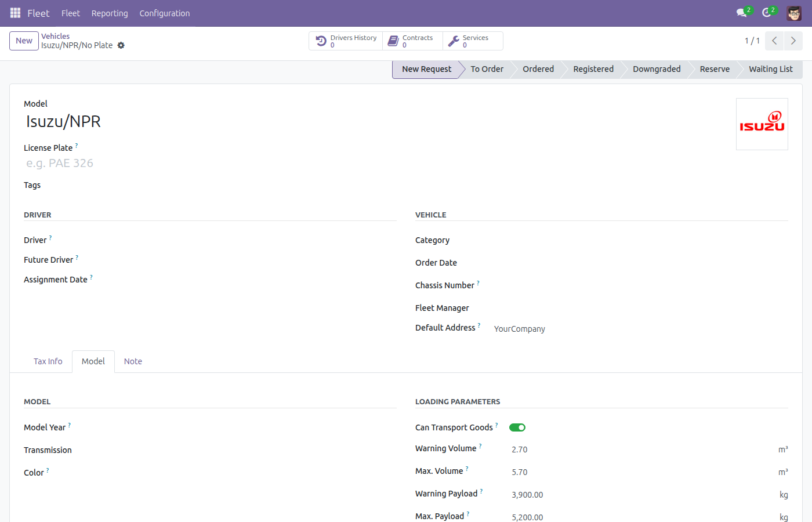This screenshot has height=522, width=812.
Task: Open the conversations chat icon
Action: tap(742, 13)
